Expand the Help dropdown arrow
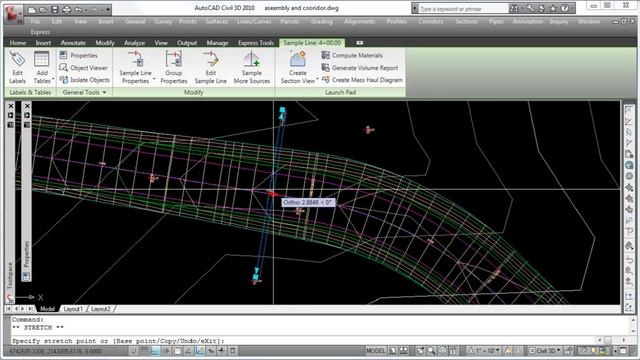The height and width of the screenshot is (360, 640). 572,8
